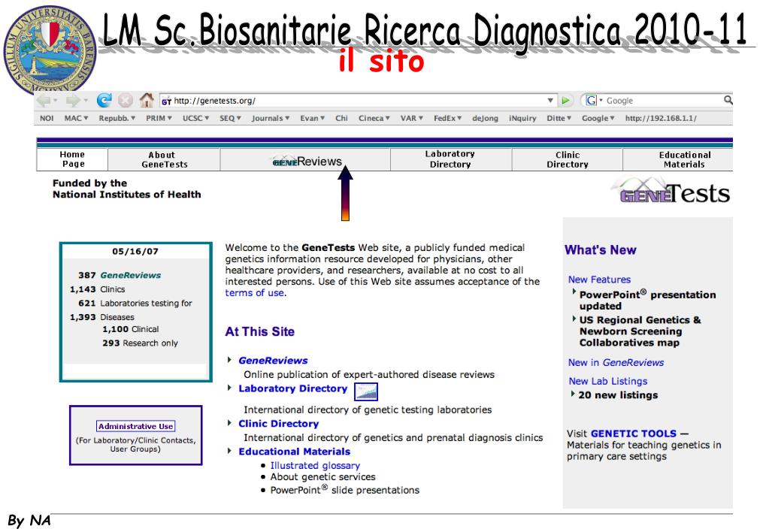Click the Administrative Use button
This screenshot has width=769, height=532.
(136, 426)
